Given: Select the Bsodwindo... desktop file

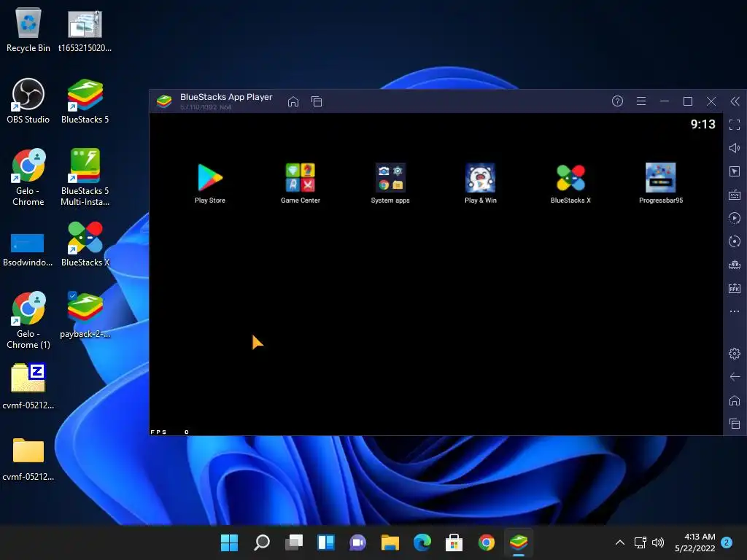Looking at the screenshot, I should click(28, 249).
